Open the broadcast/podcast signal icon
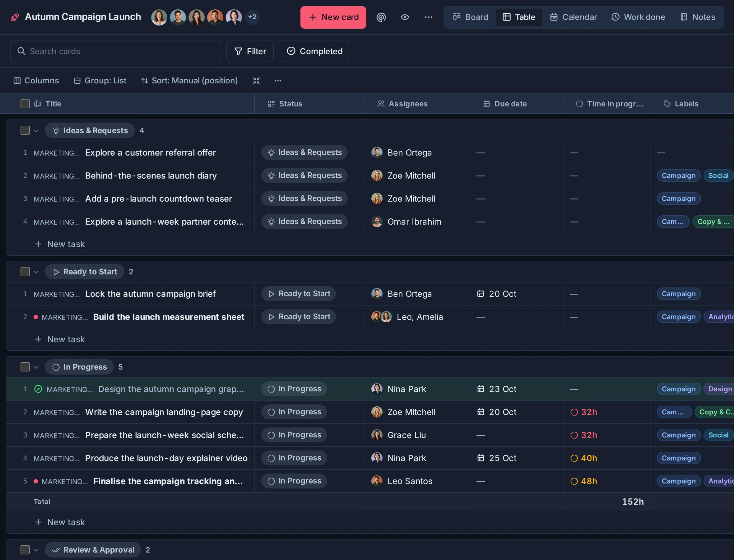The image size is (734, 560). (381, 17)
